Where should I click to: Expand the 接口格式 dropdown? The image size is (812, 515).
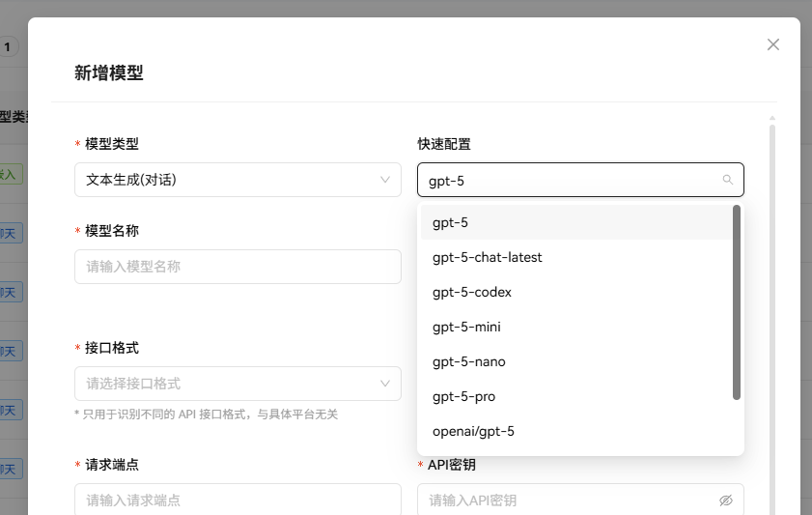(x=238, y=384)
